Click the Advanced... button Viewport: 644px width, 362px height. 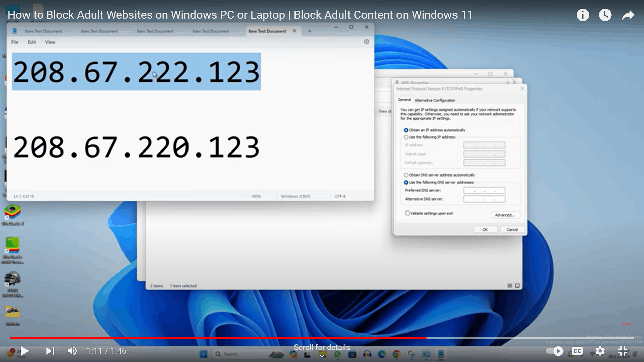point(505,215)
